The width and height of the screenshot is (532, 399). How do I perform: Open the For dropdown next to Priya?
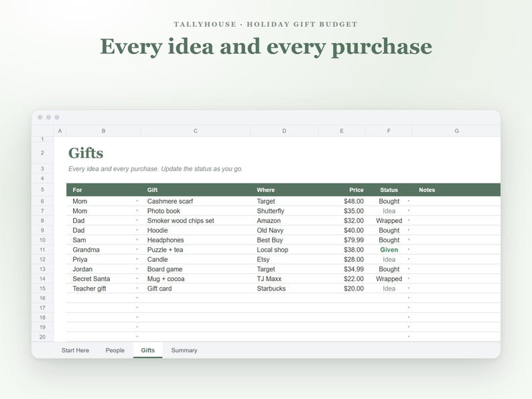[x=137, y=259]
